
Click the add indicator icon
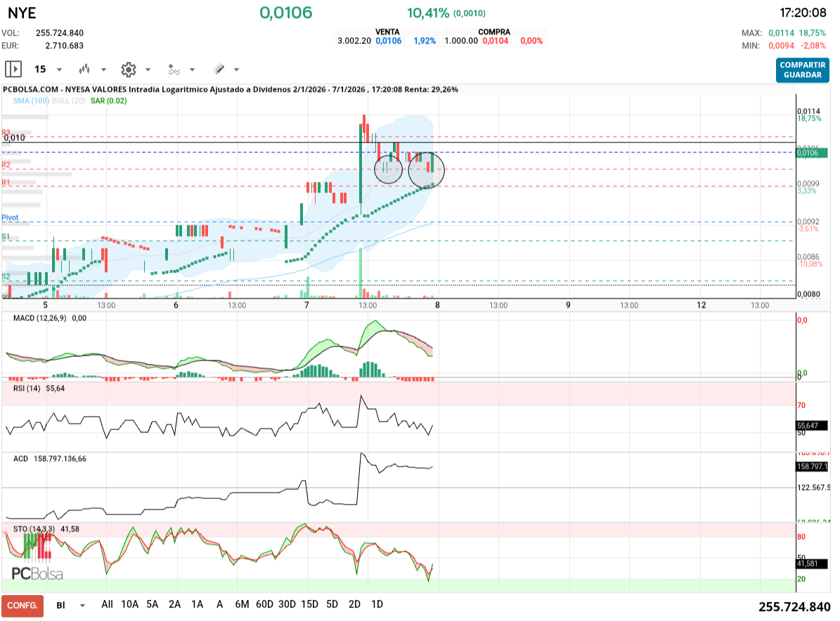pyautogui.click(x=174, y=69)
